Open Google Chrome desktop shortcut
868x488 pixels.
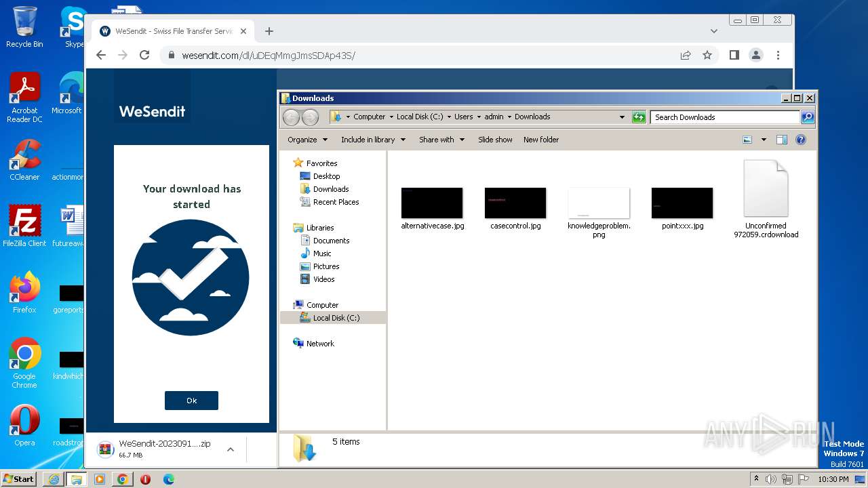(24, 363)
